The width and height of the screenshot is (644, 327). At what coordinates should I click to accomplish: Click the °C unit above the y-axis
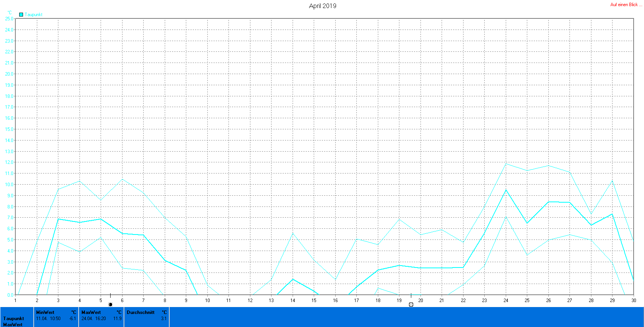pos(10,13)
